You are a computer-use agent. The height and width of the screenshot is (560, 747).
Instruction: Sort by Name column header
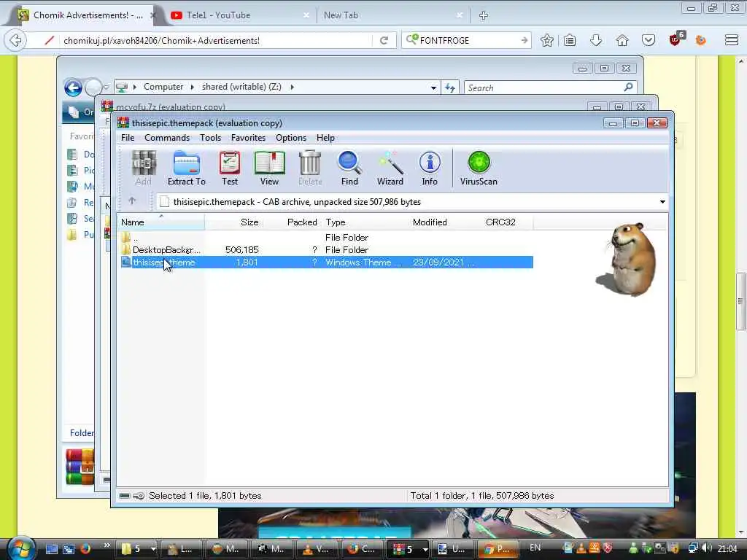[161, 222]
